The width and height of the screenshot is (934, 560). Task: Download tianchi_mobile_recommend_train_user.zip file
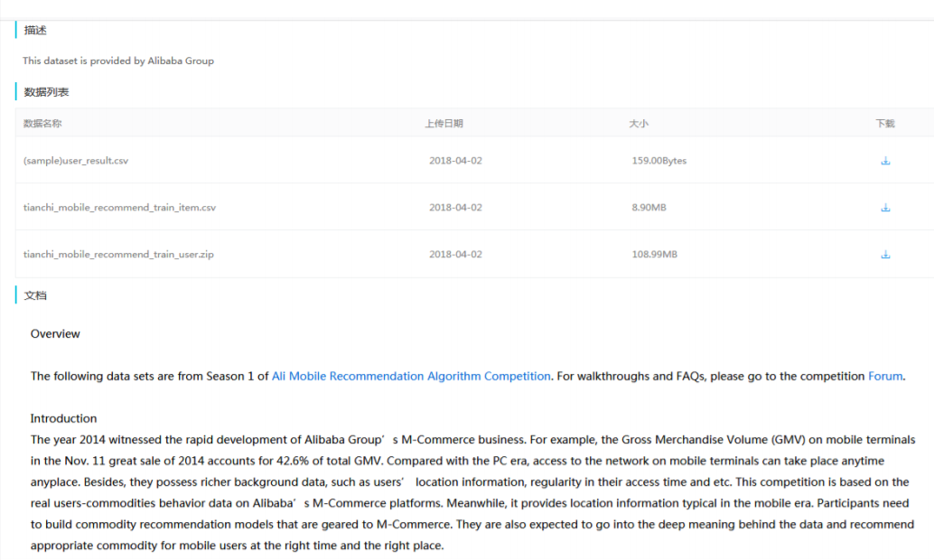885,255
